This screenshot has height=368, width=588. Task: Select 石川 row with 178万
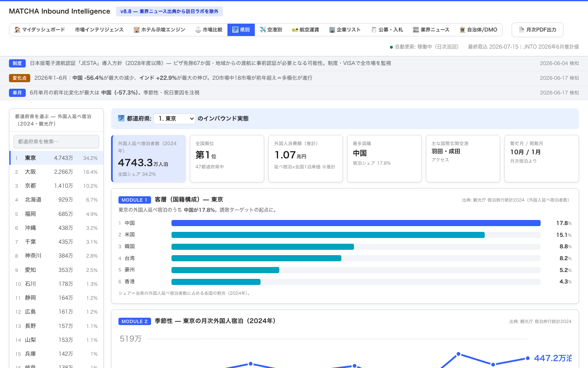coord(56,284)
